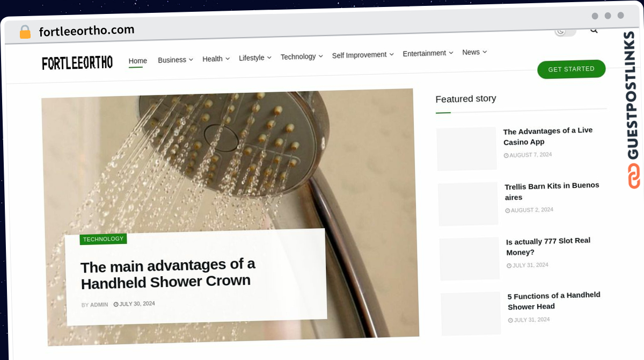Image resolution: width=644 pixels, height=360 pixels.
Task: Click the FORTLEEORTHO site logo
Action: 77,63
